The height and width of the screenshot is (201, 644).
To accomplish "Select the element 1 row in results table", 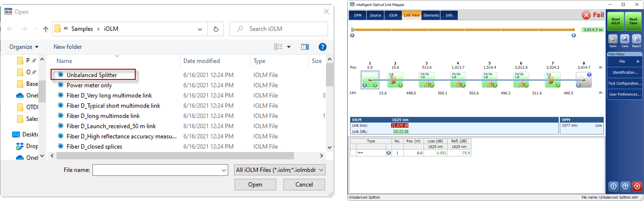I will tap(411, 153).
